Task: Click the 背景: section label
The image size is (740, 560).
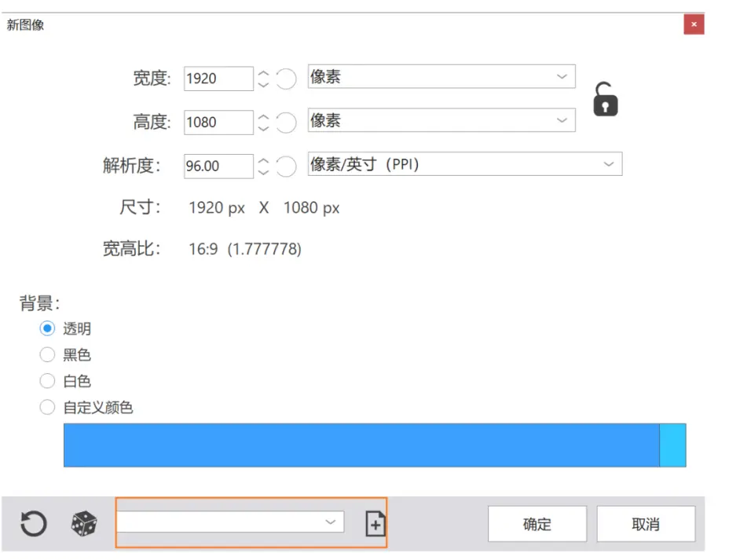Action: point(39,303)
